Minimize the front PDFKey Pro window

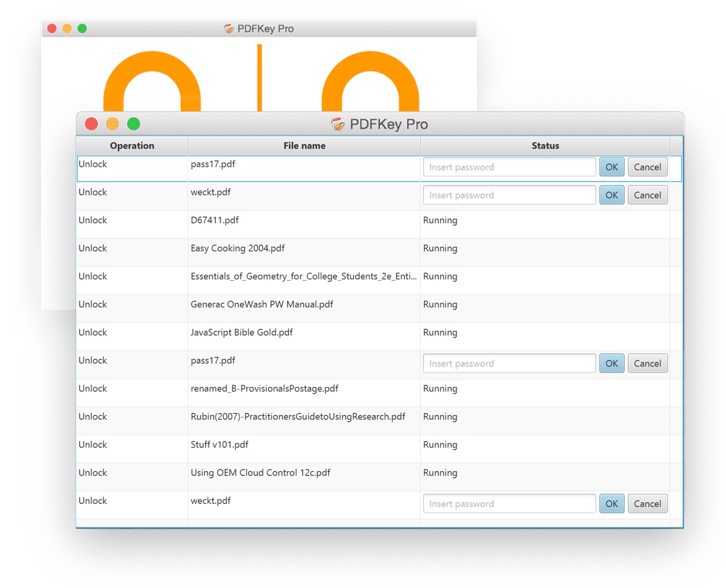pyautogui.click(x=113, y=124)
